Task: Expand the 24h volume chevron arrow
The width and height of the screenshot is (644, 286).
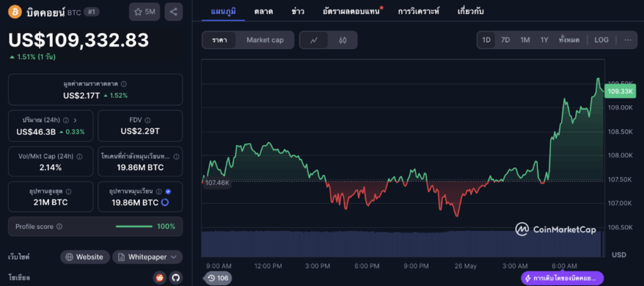Action: tap(75, 120)
